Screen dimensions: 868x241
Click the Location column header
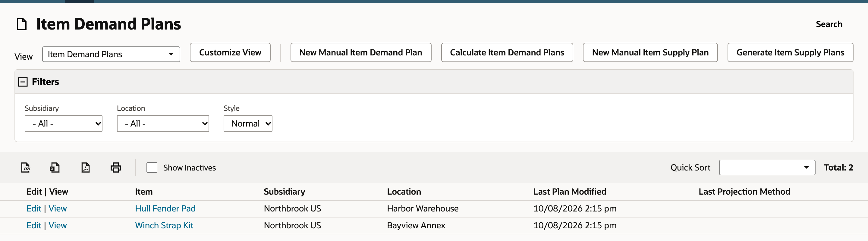[x=404, y=192]
